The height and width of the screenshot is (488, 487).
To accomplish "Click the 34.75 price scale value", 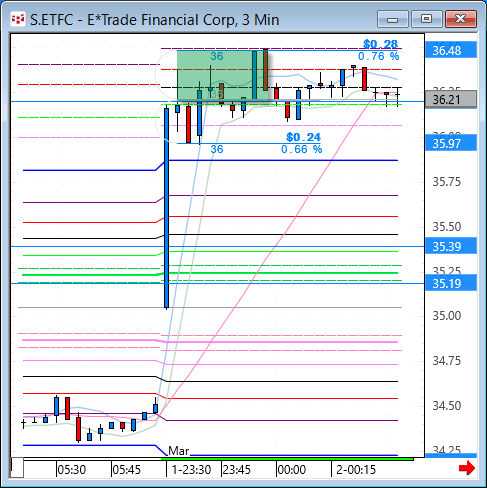I will [447, 361].
